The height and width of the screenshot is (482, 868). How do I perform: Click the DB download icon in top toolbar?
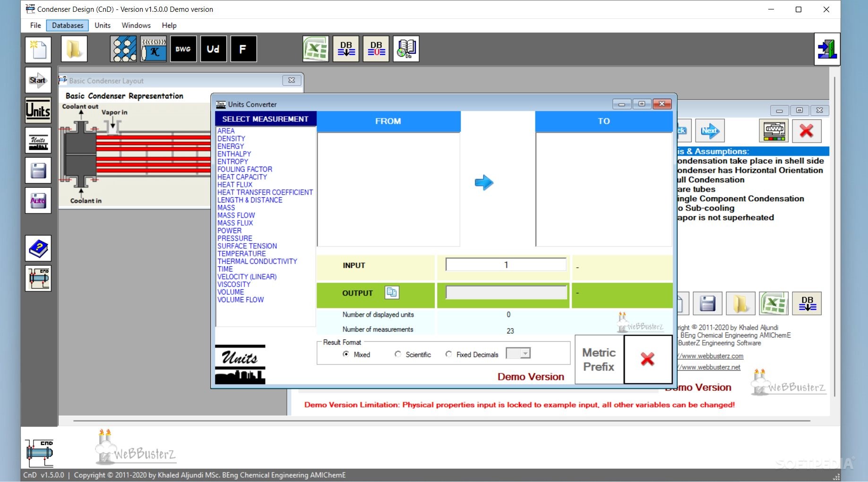click(x=346, y=49)
